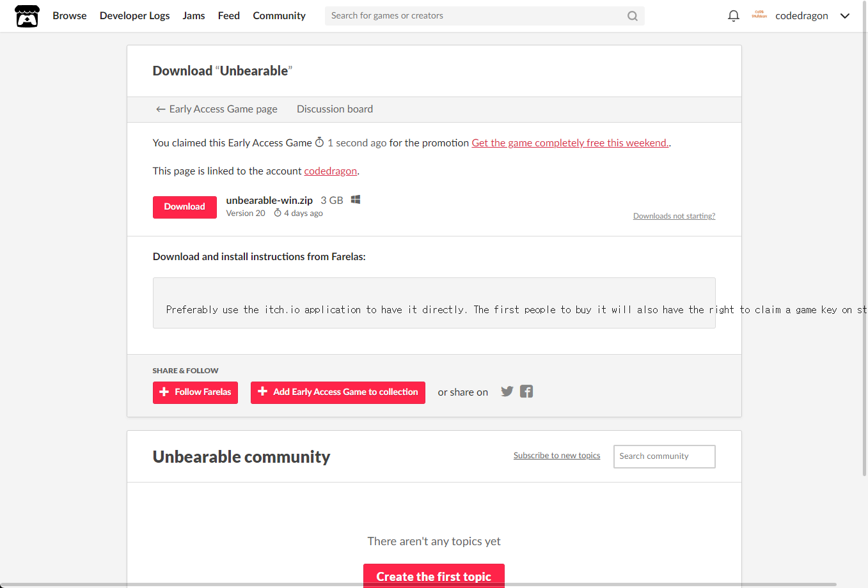Click the vertical page scrollbar
The width and height of the screenshot is (868, 588).
click(x=865, y=238)
